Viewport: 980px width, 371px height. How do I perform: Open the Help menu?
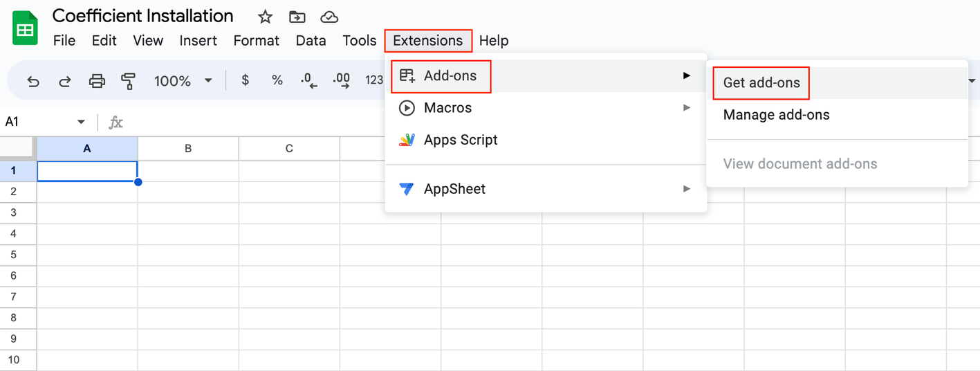pyautogui.click(x=494, y=41)
